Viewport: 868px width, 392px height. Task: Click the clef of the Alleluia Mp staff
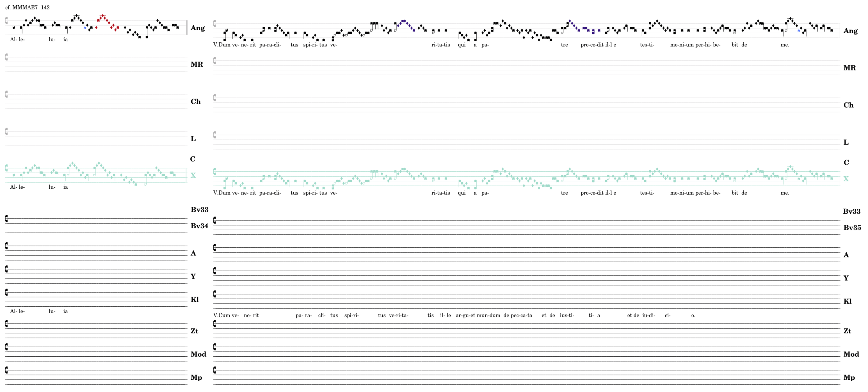pyautogui.click(x=6, y=370)
